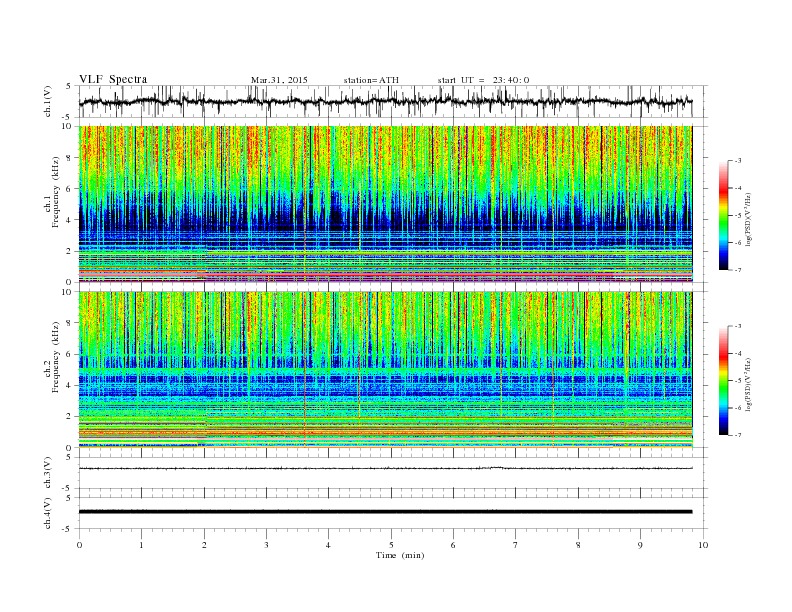Viewport: 792px width, 612px height.
Task: Click inside the ch.1 frequency spectrogram panel
Action: tap(385, 204)
